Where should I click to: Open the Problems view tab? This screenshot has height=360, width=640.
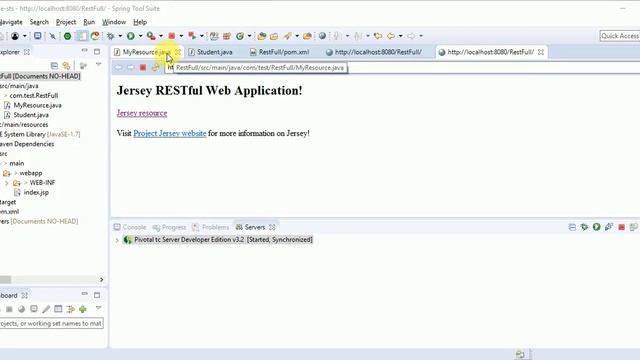pyautogui.click(x=211, y=227)
